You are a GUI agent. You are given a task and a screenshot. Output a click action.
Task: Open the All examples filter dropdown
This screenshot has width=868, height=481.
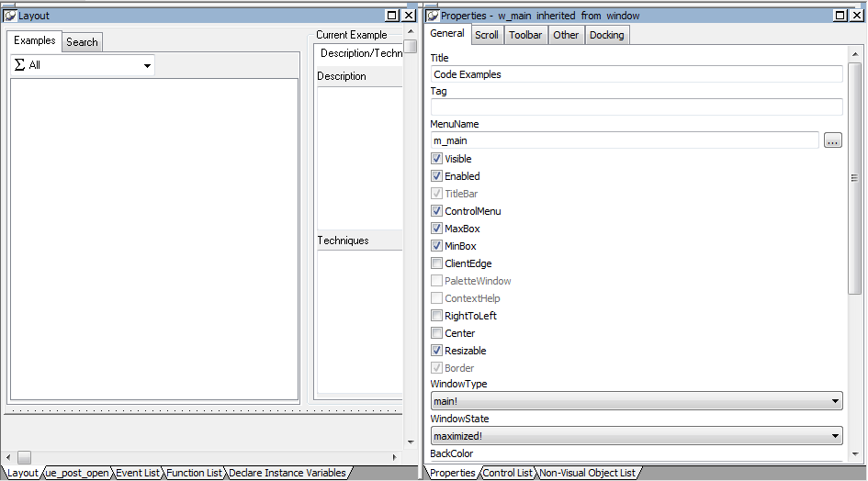click(83, 65)
